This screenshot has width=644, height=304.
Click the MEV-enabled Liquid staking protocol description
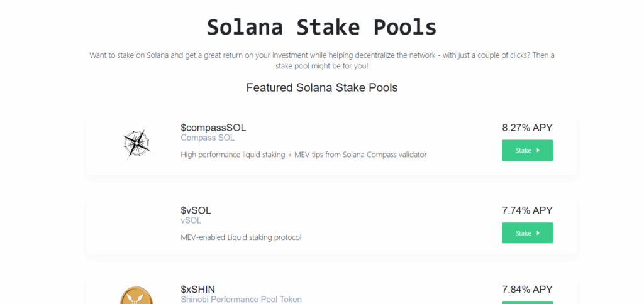[241, 237]
